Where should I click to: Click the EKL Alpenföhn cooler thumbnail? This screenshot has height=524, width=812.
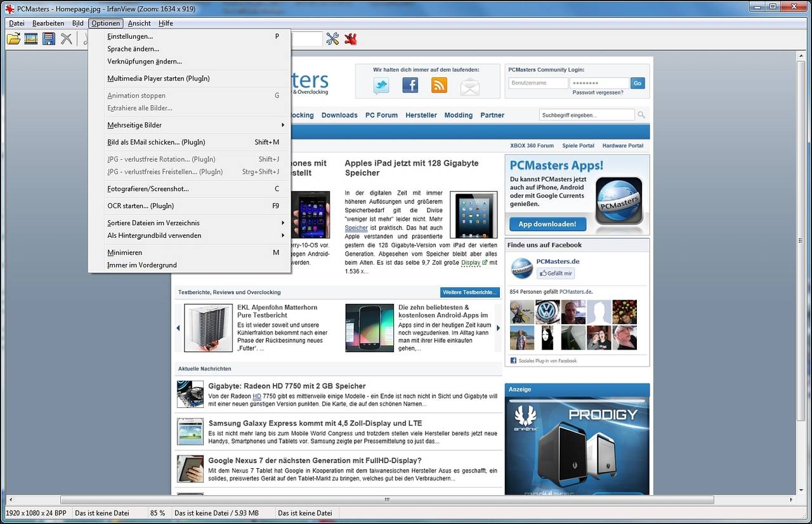click(208, 328)
